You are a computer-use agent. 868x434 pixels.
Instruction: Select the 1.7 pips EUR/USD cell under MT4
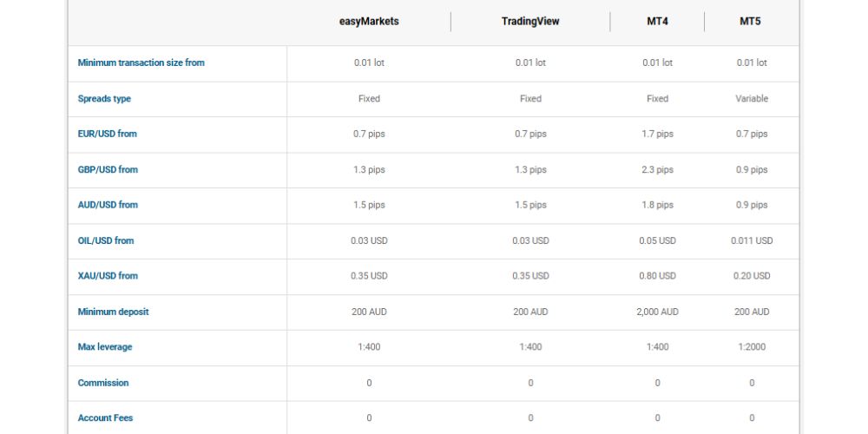click(657, 135)
